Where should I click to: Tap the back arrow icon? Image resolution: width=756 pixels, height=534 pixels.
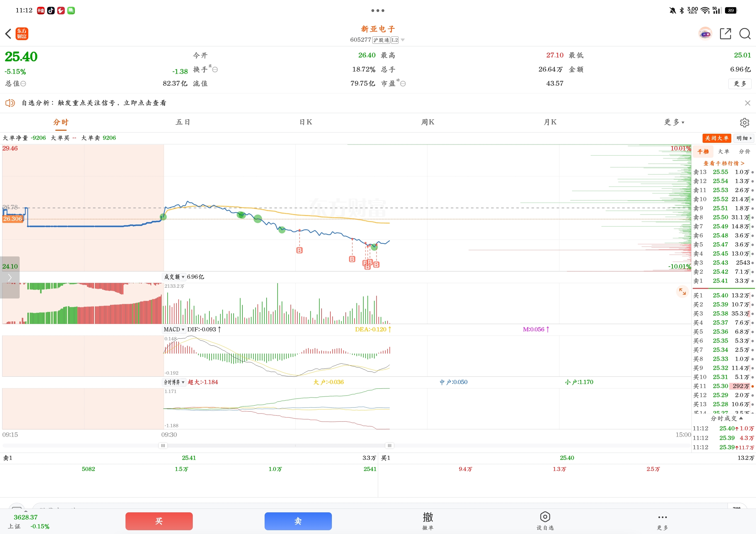[x=8, y=34]
